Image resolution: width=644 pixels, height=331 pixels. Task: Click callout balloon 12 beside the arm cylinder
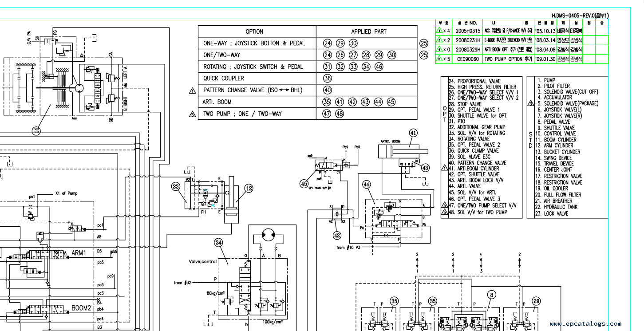tap(249, 188)
